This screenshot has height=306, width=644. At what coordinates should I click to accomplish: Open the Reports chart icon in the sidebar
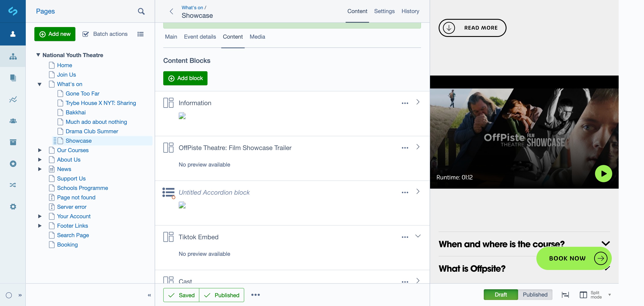13,99
